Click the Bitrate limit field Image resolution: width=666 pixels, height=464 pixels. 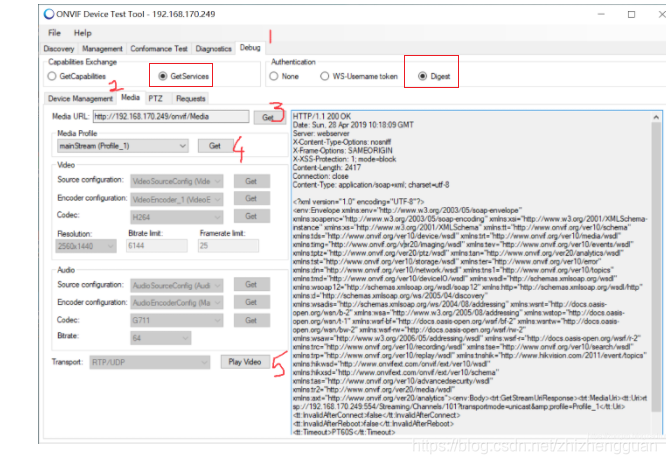pos(157,246)
